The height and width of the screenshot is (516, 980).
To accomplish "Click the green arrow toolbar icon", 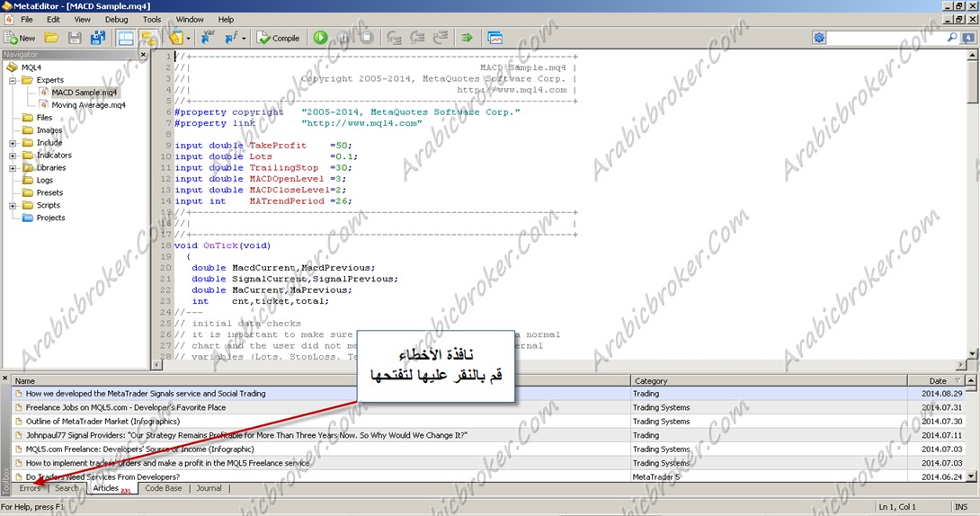I will [x=467, y=38].
